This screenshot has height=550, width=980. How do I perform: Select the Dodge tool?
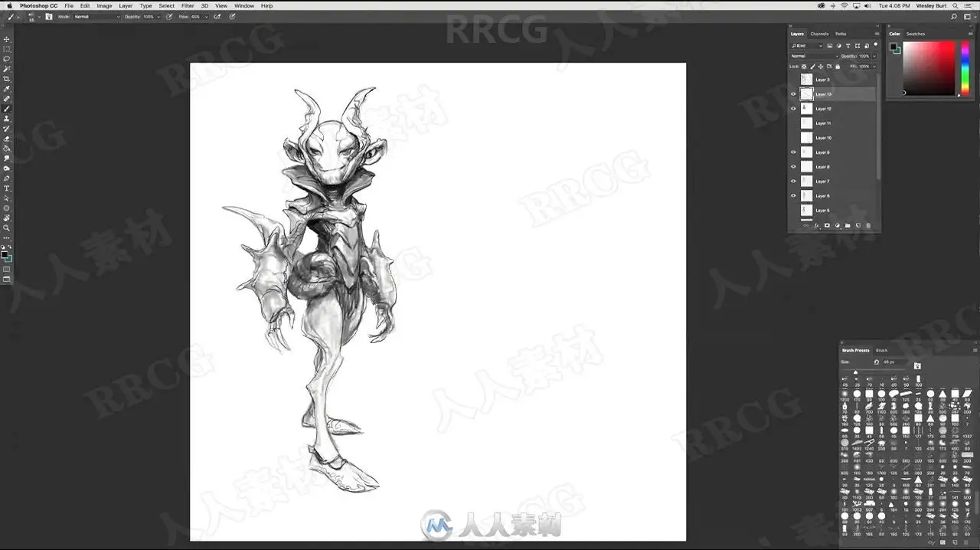7,169
